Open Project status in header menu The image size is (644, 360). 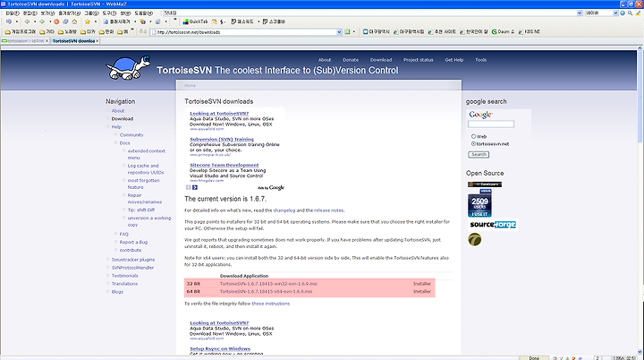(418, 60)
